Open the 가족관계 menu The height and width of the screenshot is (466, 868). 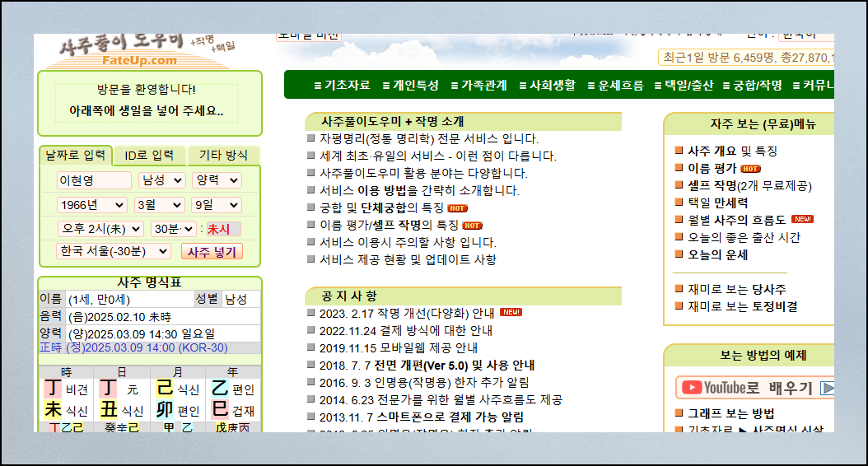478,86
